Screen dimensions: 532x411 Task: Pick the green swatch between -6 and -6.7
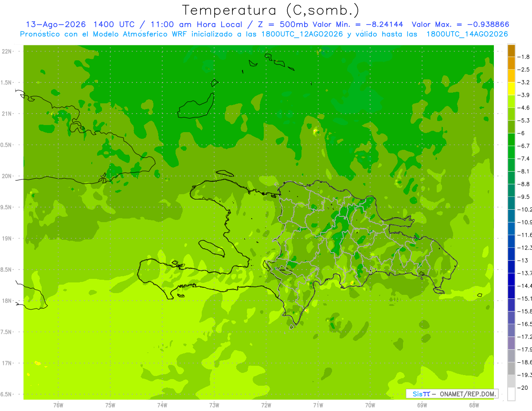[x=511, y=140]
